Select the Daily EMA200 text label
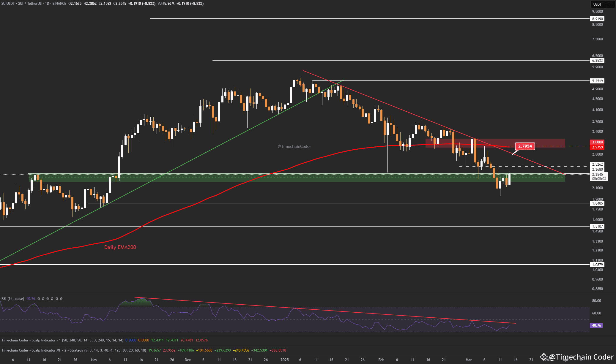616x364 pixels. (x=120, y=247)
